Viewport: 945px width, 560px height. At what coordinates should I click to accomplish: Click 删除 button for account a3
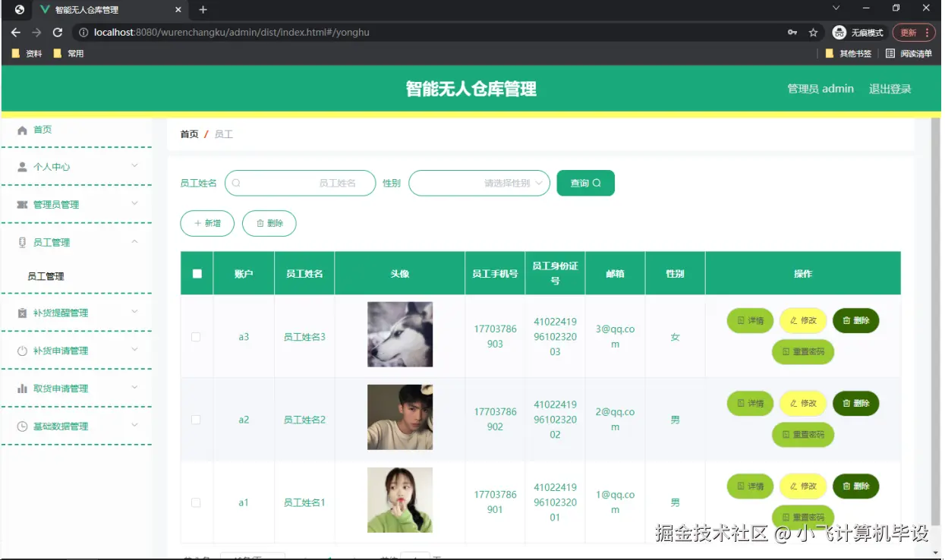point(856,321)
